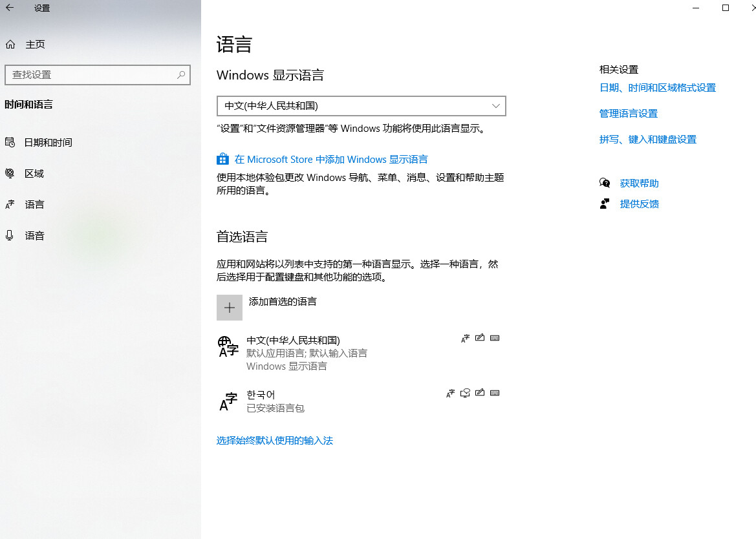This screenshot has width=756, height=539.
Task: Click the back arrow in the title bar
Action: 10,8
